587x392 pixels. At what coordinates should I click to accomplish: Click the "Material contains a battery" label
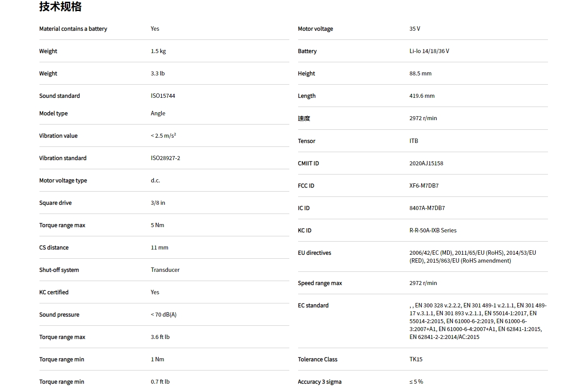point(73,29)
